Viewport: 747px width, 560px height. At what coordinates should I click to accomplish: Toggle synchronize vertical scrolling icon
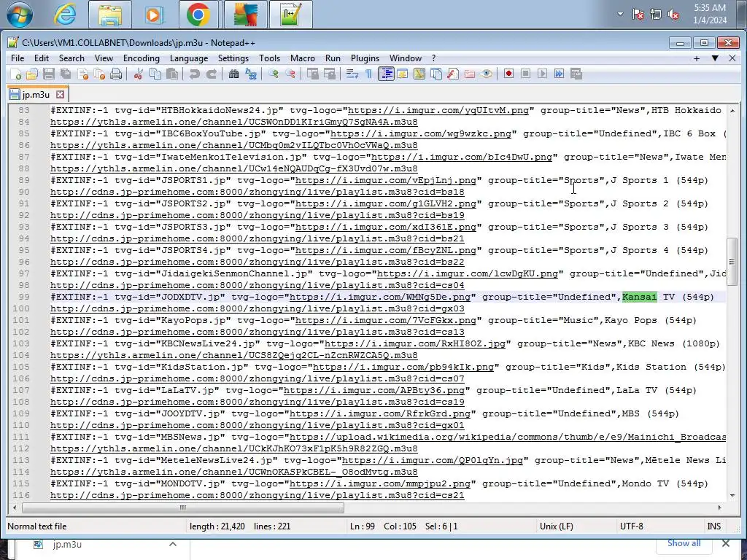coord(312,74)
